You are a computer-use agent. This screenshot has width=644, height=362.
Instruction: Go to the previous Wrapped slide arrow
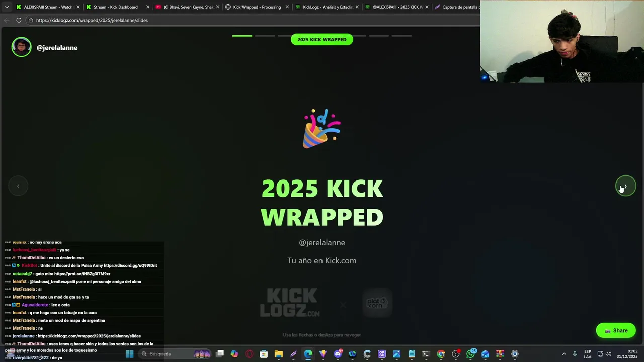(x=18, y=186)
